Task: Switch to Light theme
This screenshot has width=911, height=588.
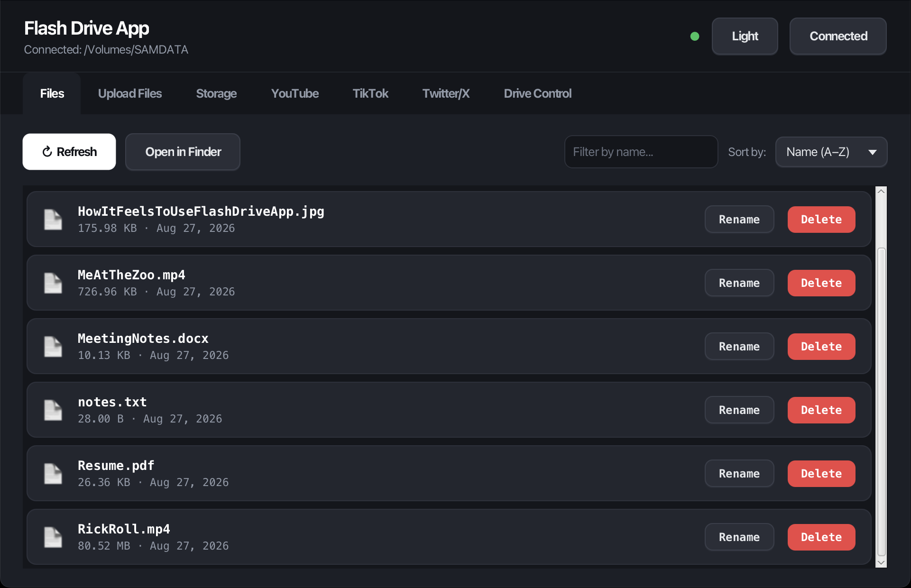Action: tap(745, 37)
